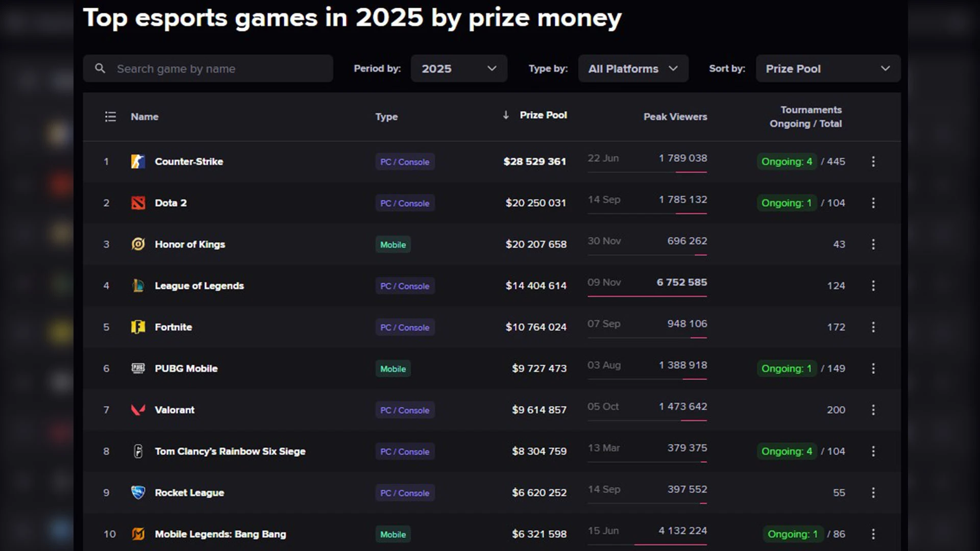Click the Counter-Strike game icon
980x551 pixels.
[138, 162]
